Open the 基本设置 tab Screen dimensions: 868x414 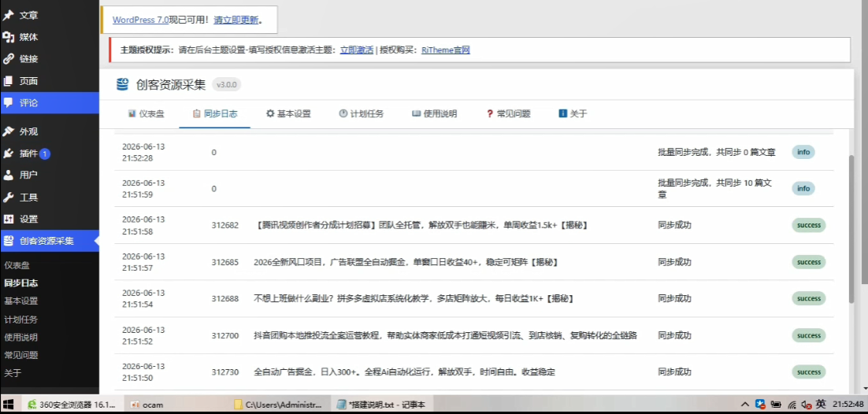[x=288, y=114]
